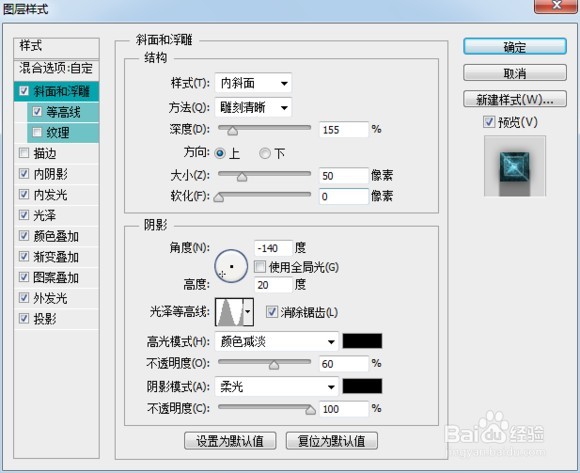The height and width of the screenshot is (473, 580).
Task: Click 新建样式(W)... button
Action: pyautogui.click(x=515, y=99)
